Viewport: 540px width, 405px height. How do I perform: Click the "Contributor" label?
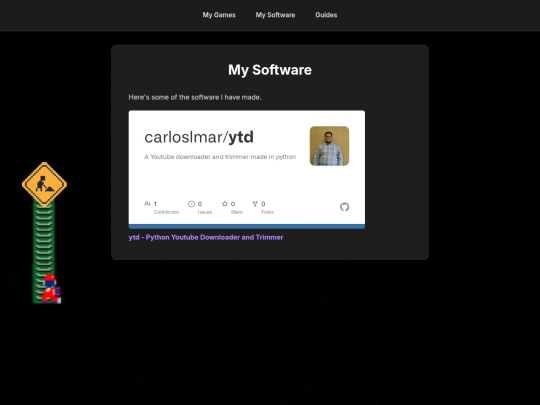(x=166, y=212)
